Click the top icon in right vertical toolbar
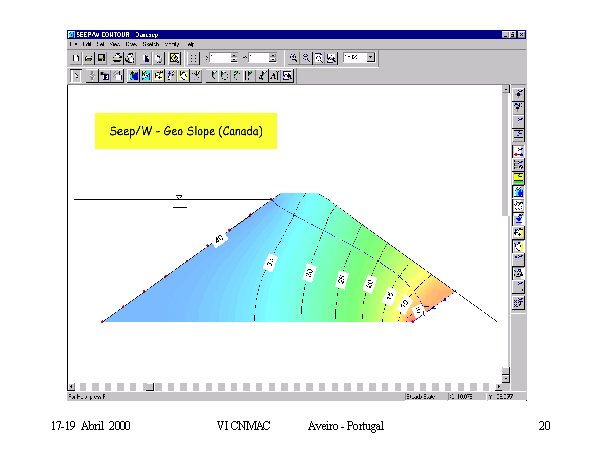Screen dimensions: 600x450 (x=518, y=93)
